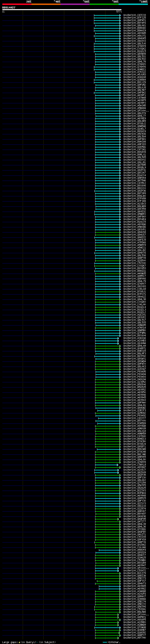
Task: Choose the UniRef100_A4GV03 hit label
Action: tap(135, 41)
